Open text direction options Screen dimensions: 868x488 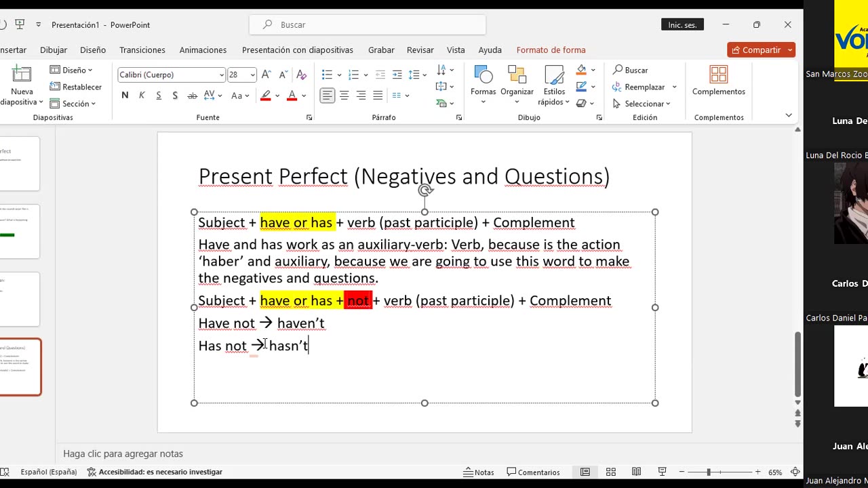pyautogui.click(x=445, y=70)
